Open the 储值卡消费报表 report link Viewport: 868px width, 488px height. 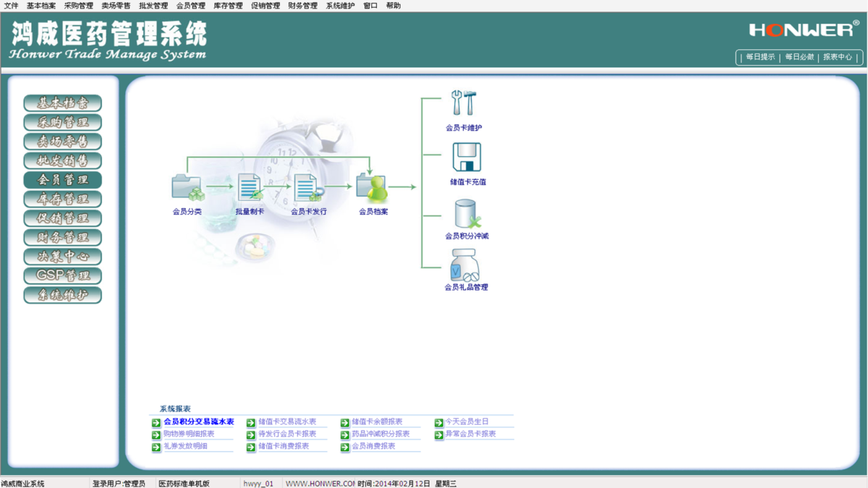[284, 447]
